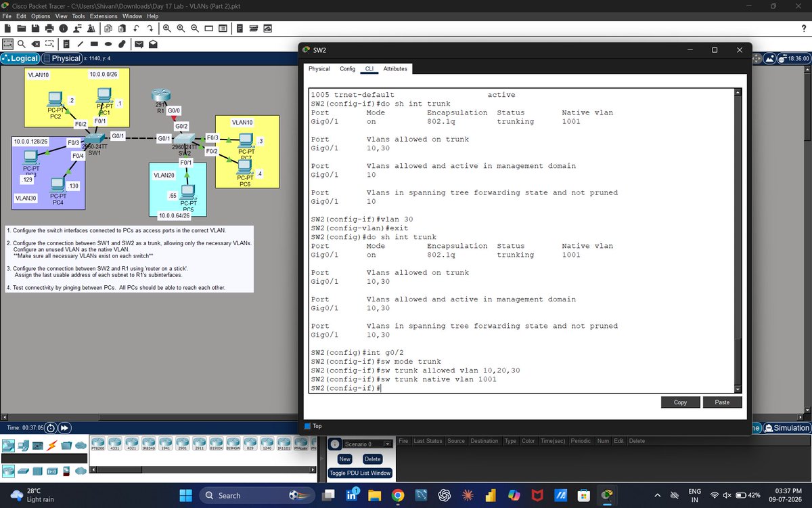Pick the 1941 router device
This screenshot has height=508, width=812.
pyautogui.click(x=165, y=445)
